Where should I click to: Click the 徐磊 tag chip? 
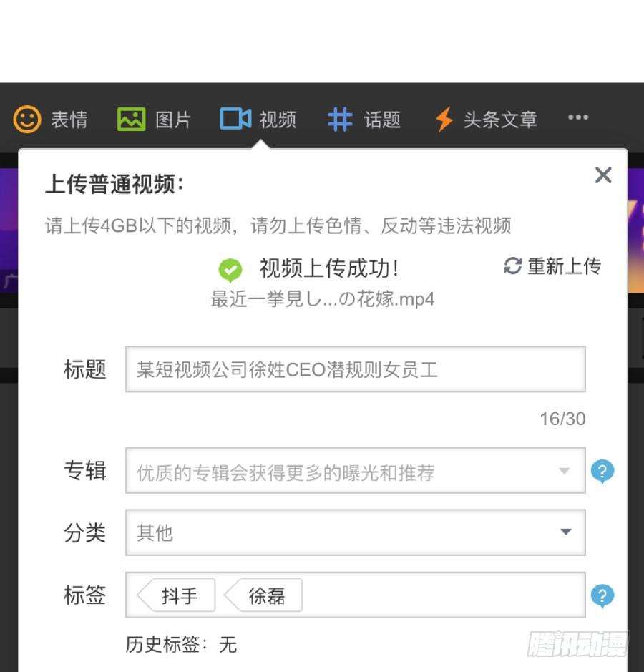265,595
